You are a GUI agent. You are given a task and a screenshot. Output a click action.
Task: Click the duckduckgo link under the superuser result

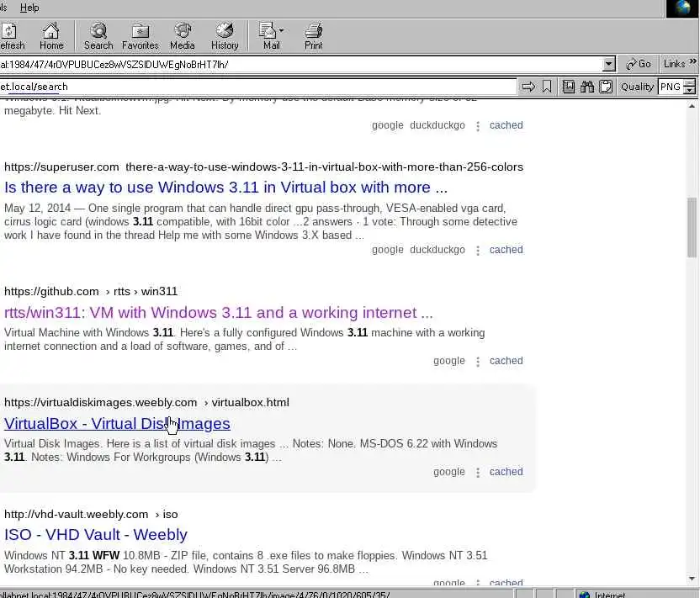pyautogui.click(x=437, y=250)
